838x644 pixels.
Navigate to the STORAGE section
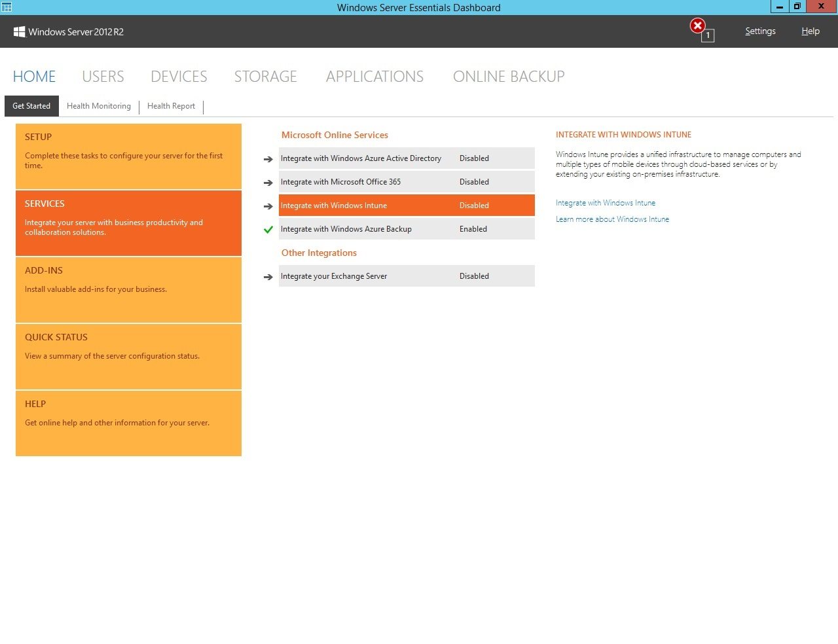coord(266,77)
